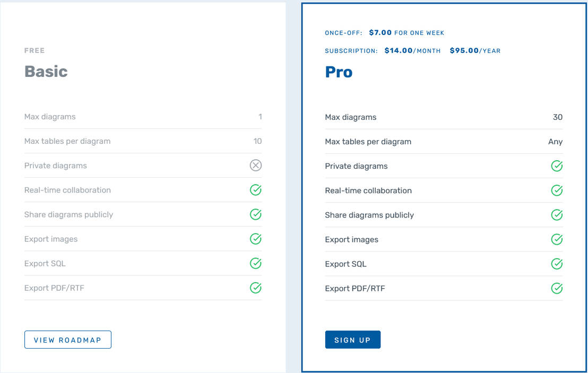Click Pro plan Private diagrams checkmark

coord(557,166)
